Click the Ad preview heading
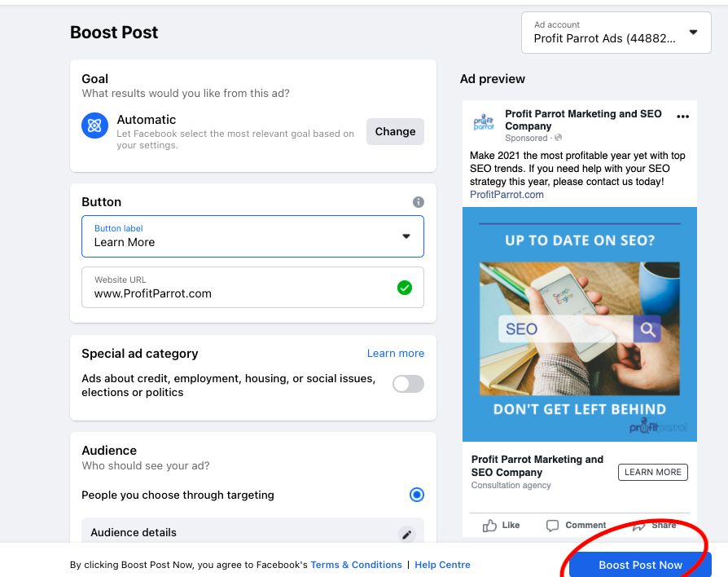 493,79
